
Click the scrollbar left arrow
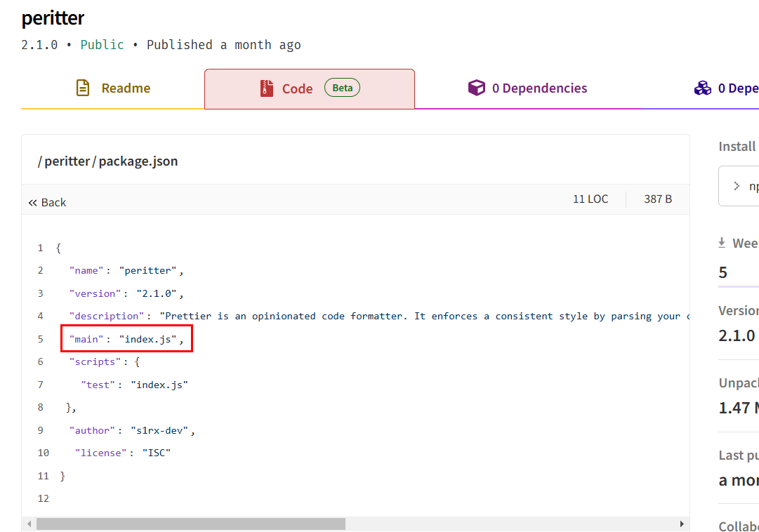pyautogui.click(x=29, y=524)
